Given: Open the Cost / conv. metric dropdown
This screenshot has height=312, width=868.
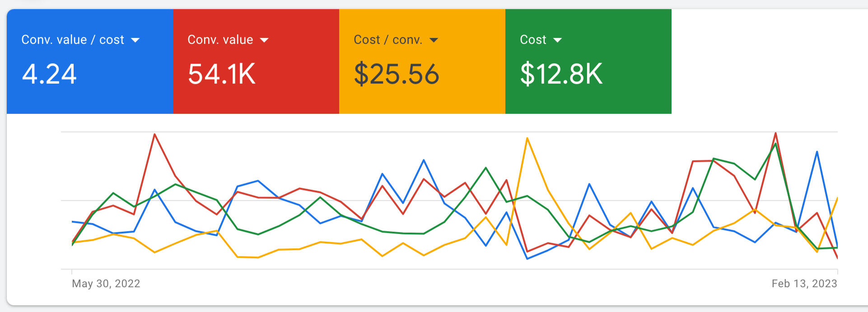Looking at the screenshot, I should [434, 40].
